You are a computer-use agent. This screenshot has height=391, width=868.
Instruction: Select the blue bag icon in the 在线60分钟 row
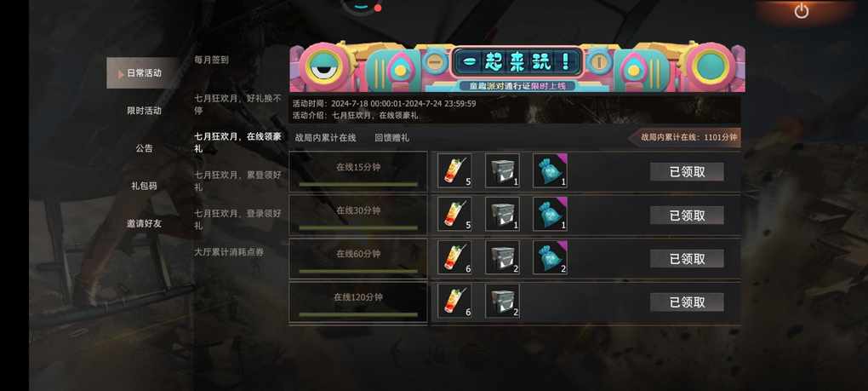[551, 257]
